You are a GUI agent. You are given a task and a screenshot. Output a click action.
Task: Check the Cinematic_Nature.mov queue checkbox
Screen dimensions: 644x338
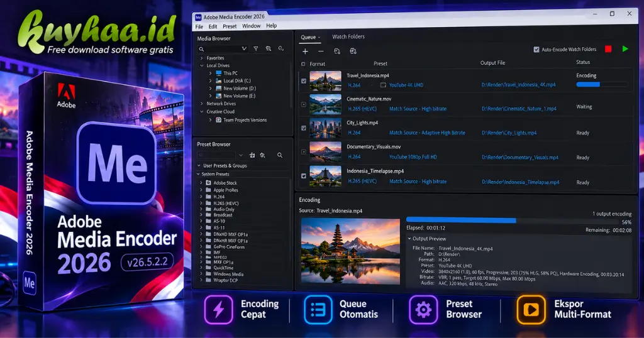click(304, 104)
